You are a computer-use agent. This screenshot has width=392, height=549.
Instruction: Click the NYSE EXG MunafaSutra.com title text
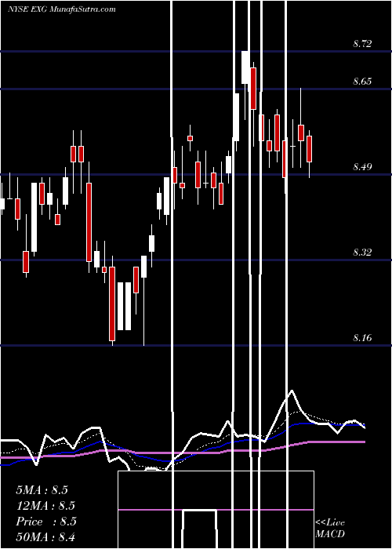click(62, 9)
